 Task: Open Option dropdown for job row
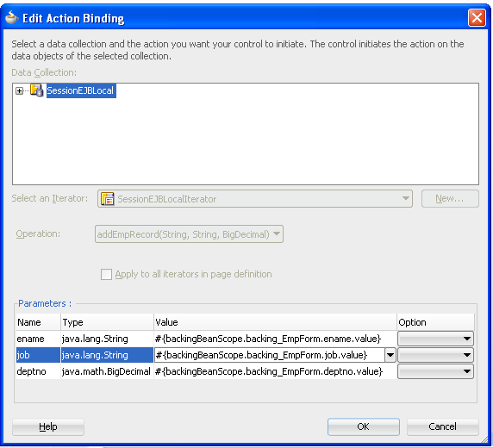(435, 355)
